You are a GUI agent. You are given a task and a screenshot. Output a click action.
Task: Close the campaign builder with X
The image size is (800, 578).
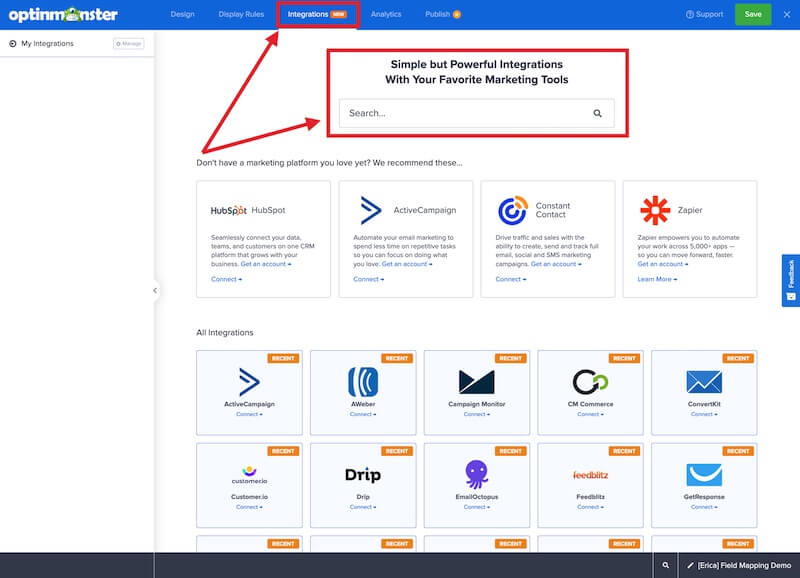click(x=787, y=14)
